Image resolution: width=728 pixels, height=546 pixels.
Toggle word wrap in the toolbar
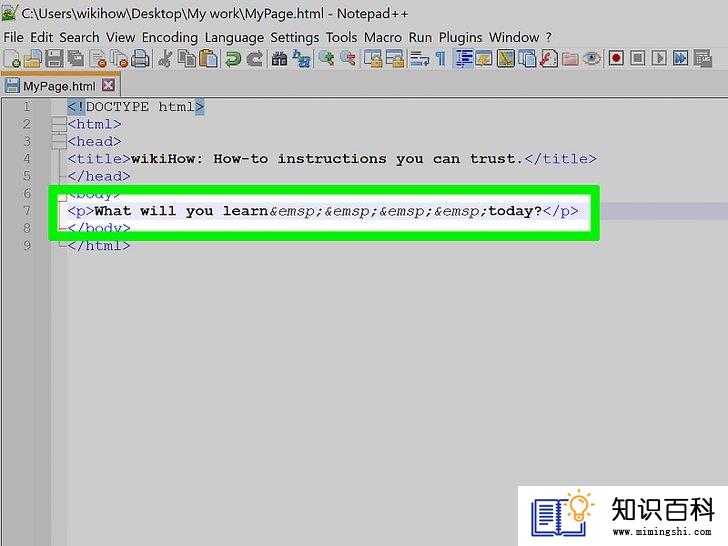[420, 59]
